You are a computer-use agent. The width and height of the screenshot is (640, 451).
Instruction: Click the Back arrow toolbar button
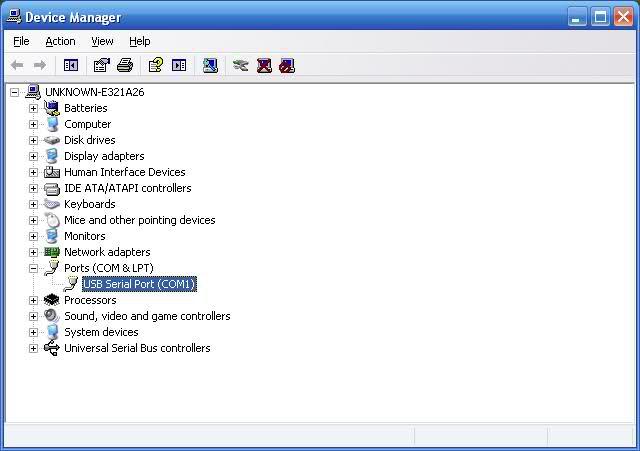17,65
